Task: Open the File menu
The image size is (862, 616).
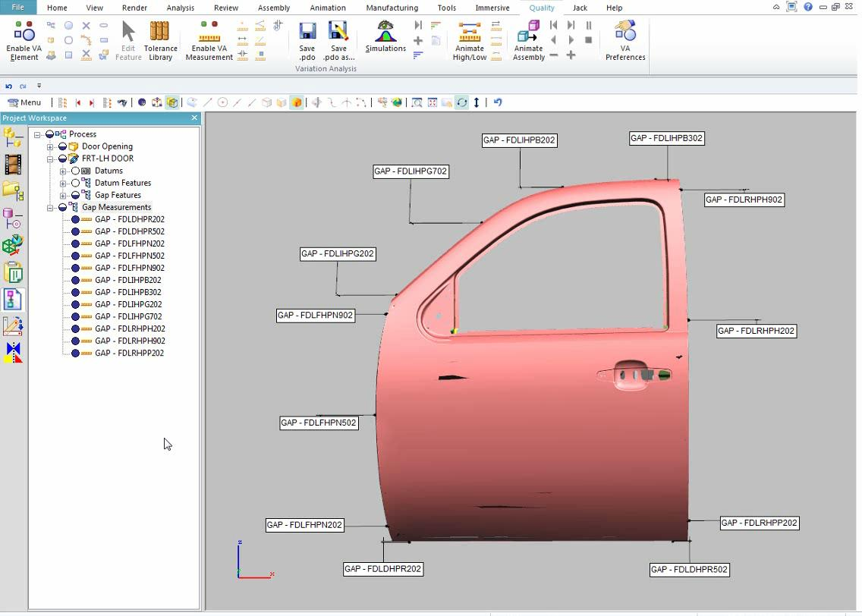Action: 17,8
